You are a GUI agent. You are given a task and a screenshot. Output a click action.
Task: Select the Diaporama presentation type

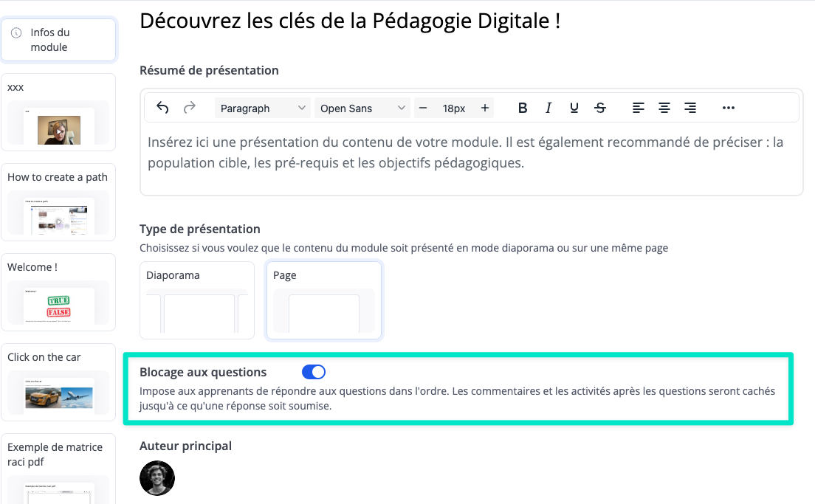197,300
